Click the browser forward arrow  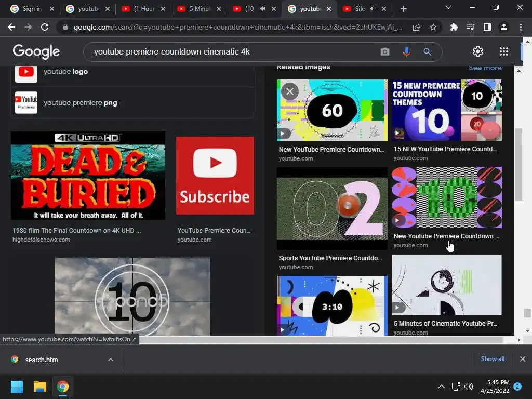click(28, 27)
